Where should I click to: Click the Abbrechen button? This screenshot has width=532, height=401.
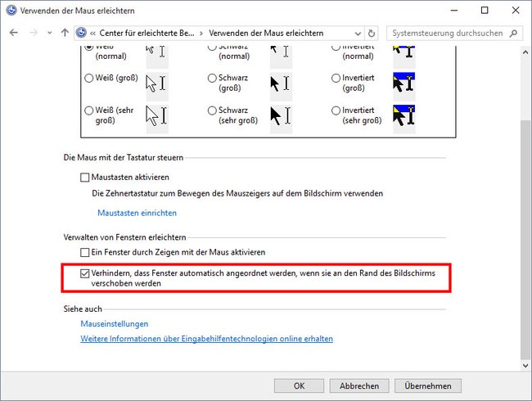[x=359, y=386]
